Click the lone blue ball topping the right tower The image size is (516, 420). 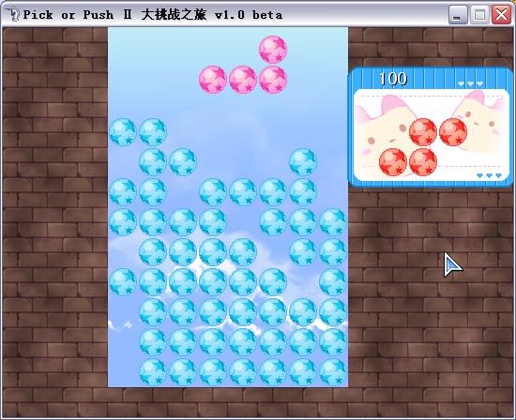(x=303, y=162)
